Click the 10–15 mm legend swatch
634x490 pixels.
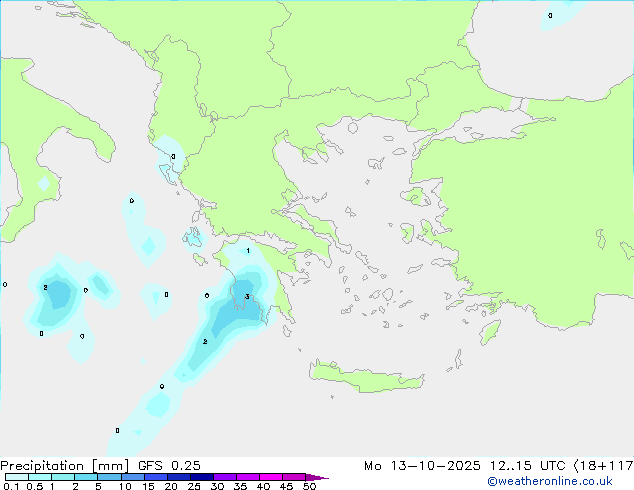(x=132, y=477)
